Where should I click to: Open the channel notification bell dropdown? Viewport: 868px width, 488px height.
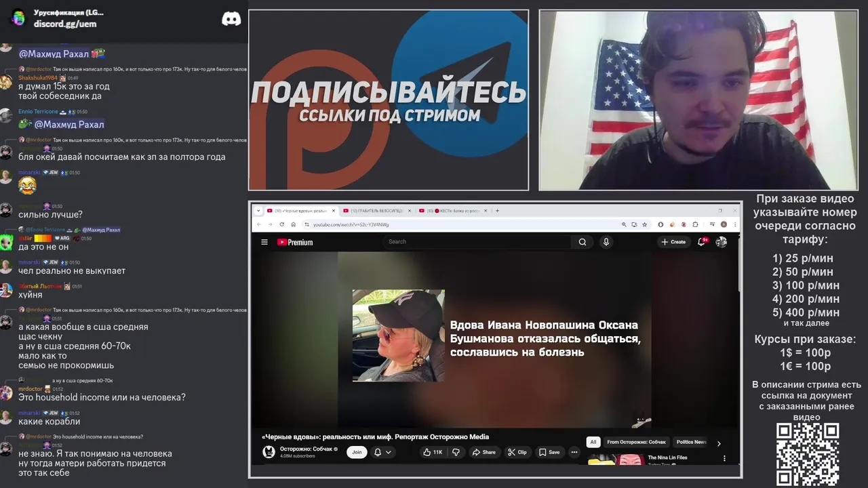click(x=382, y=452)
